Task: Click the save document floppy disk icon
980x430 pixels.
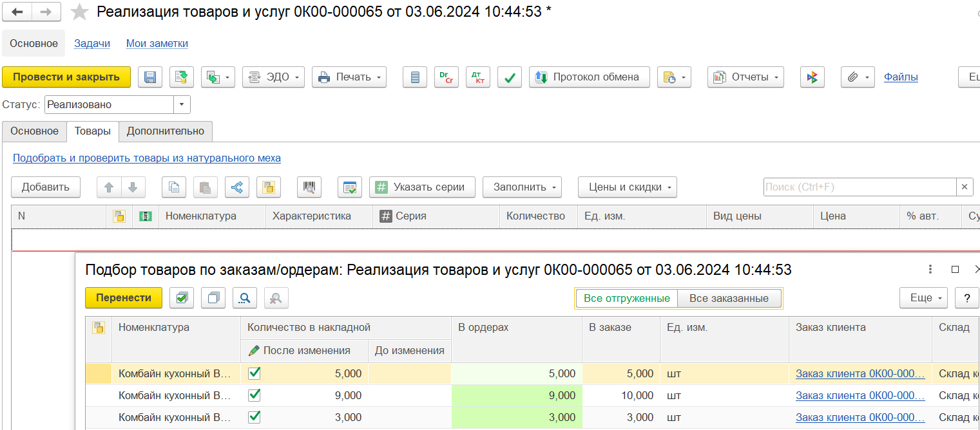Action: tap(149, 77)
